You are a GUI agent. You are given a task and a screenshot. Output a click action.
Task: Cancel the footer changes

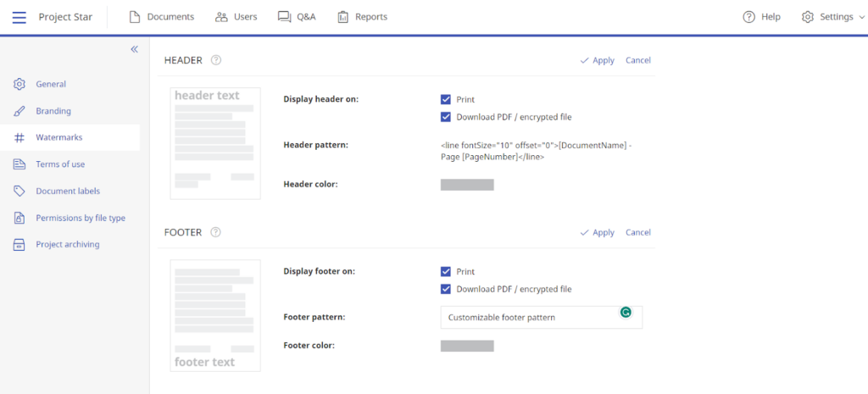click(637, 232)
